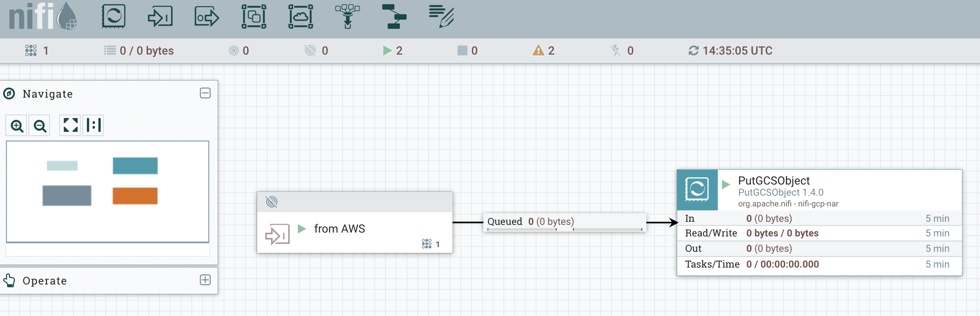Select the Processor component icon in toolbar
The image size is (980, 316).
[113, 17]
